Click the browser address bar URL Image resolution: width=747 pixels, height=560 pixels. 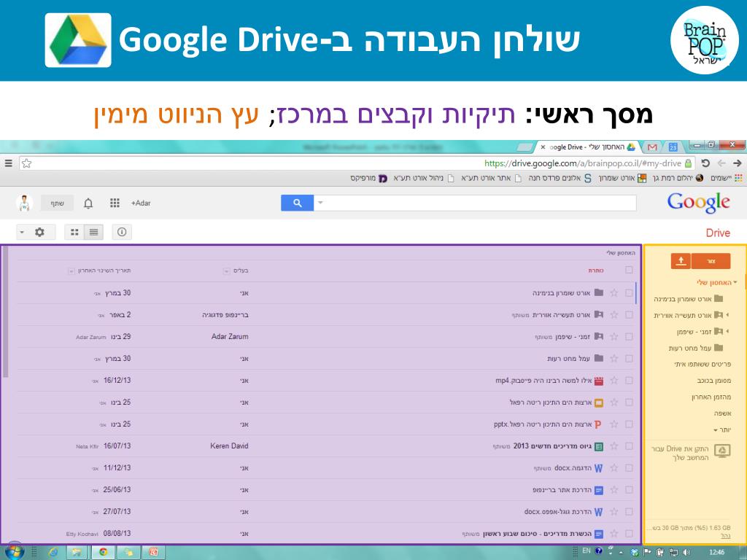point(583,163)
